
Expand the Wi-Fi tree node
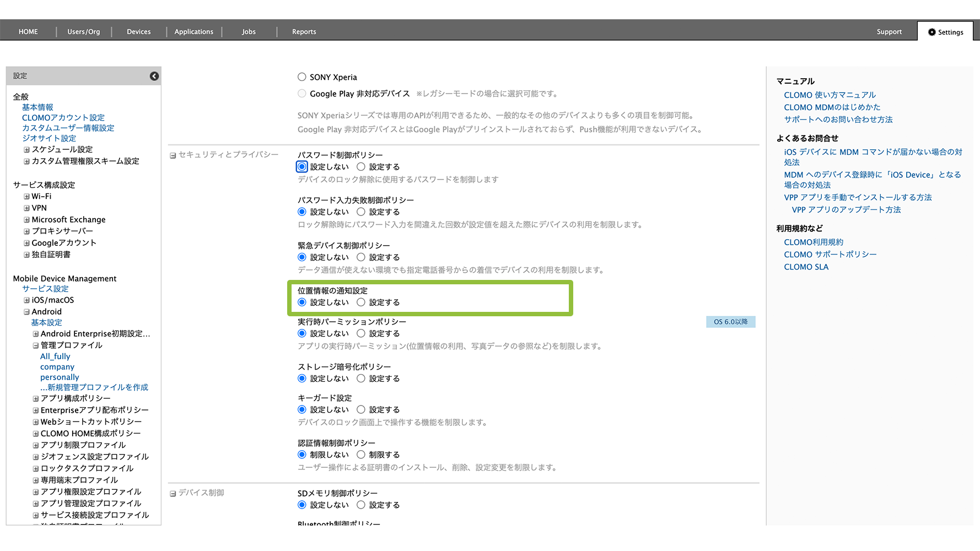click(x=26, y=197)
